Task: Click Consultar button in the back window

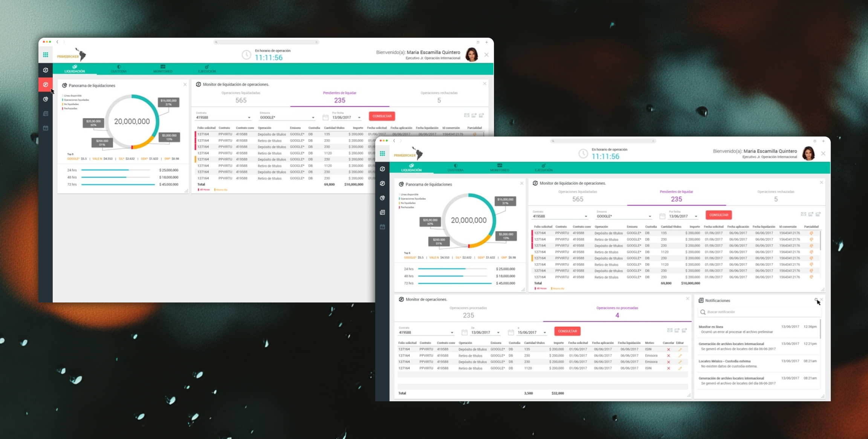Action: click(x=382, y=116)
